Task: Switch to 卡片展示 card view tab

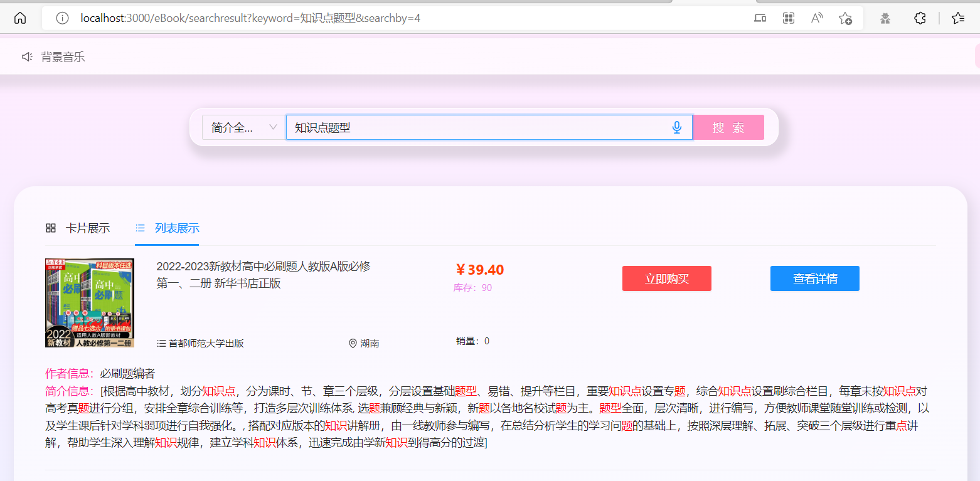Action: (78, 228)
